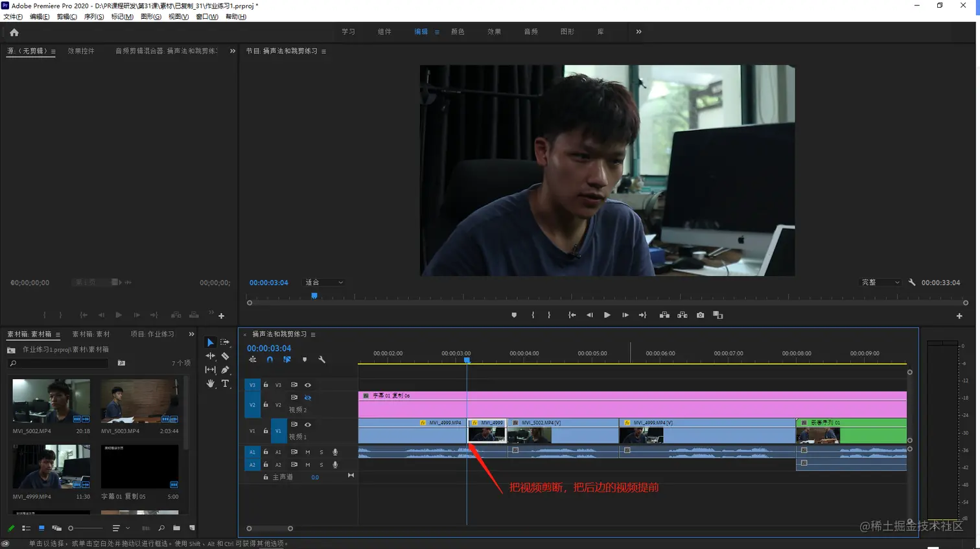980x549 pixels.
Task: Toggle lock on V2 track
Action: pyautogui.click(x=266, y=404)
